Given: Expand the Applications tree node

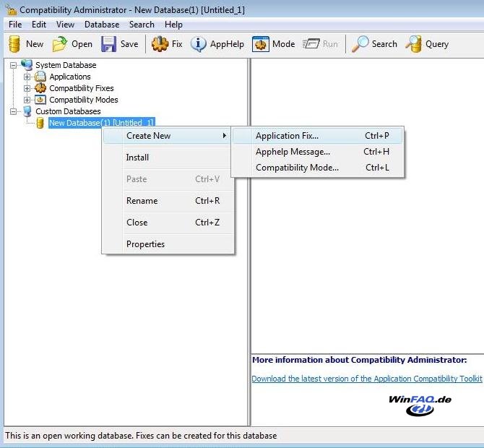Looking at the screenshot, I should pyautogui.click(x=27, y=77).
